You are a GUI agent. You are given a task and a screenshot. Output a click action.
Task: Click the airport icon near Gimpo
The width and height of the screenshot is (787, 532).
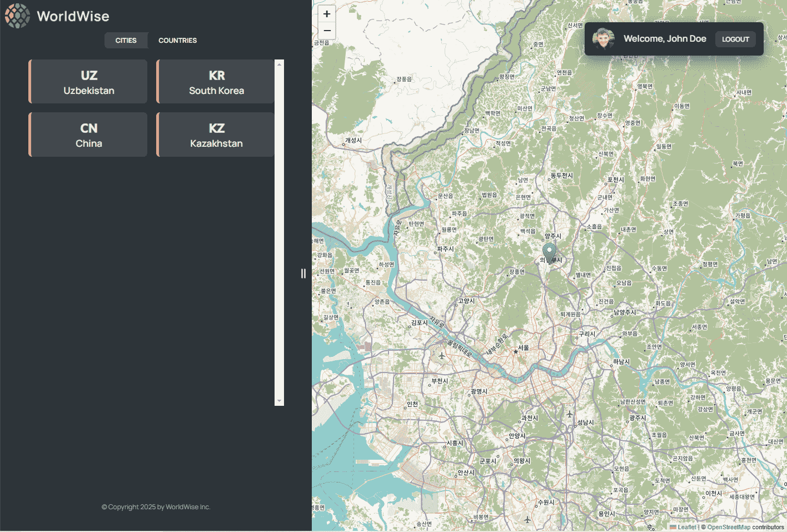coord(442,356)
